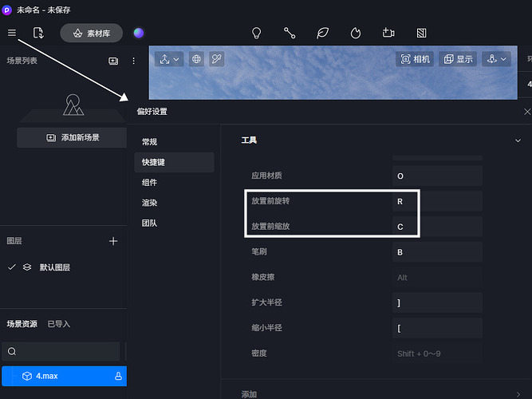
Task: Open the 素材库 asset library
Action: (91, 34)
